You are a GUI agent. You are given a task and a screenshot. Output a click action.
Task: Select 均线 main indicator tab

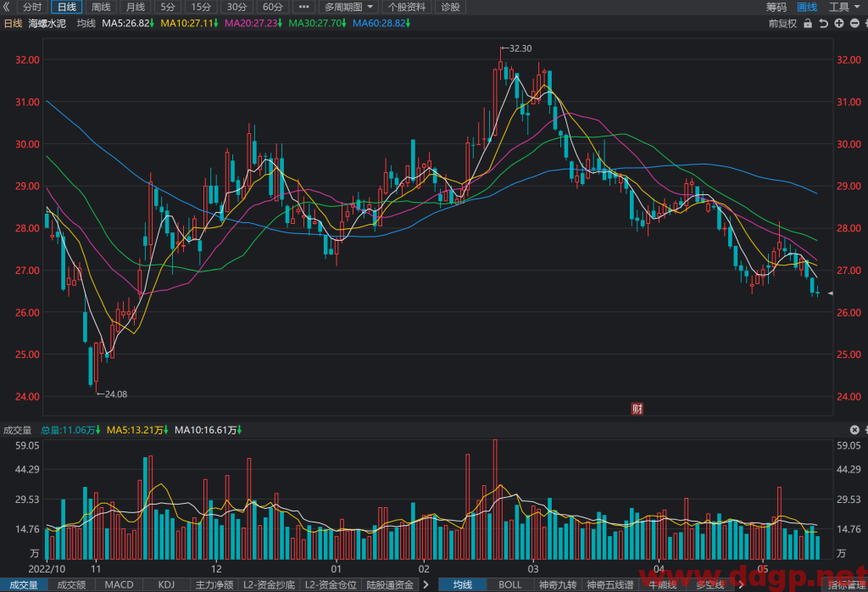463,585
